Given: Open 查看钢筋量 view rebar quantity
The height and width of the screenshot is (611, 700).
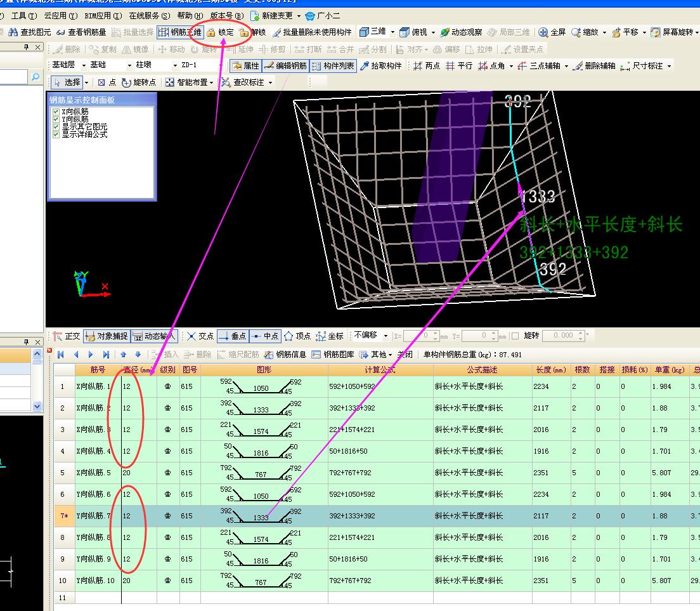Looking at the screenshot, I should point(81,32).
